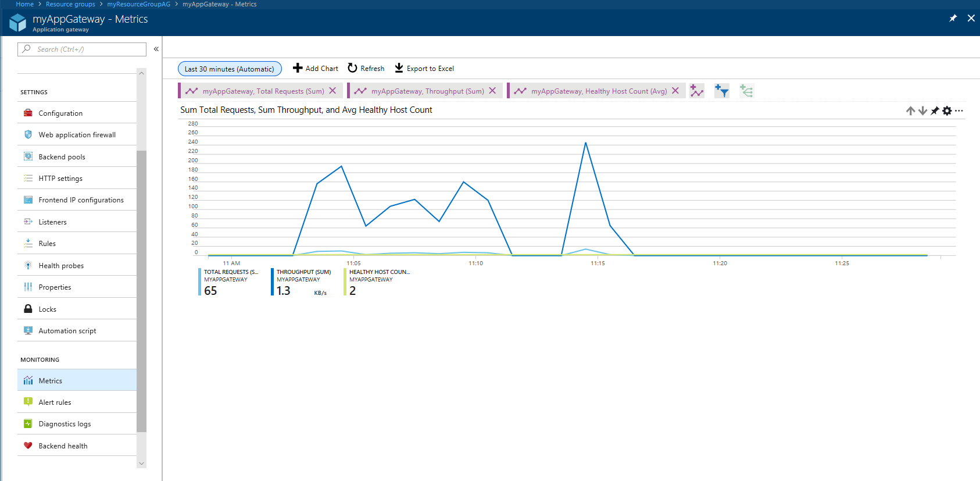Click the Add Chart button
The image size is (980, 481).
315,69
